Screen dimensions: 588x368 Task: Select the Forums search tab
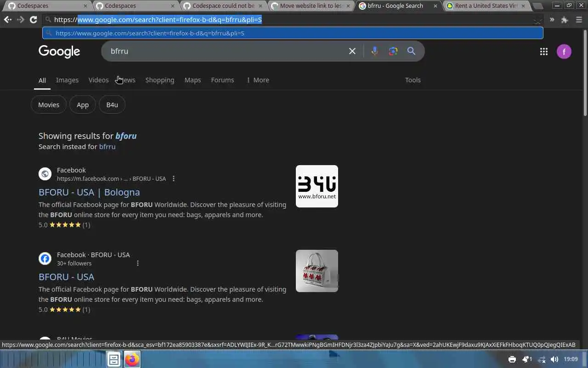pyautogui.click(x=222, y=80)
